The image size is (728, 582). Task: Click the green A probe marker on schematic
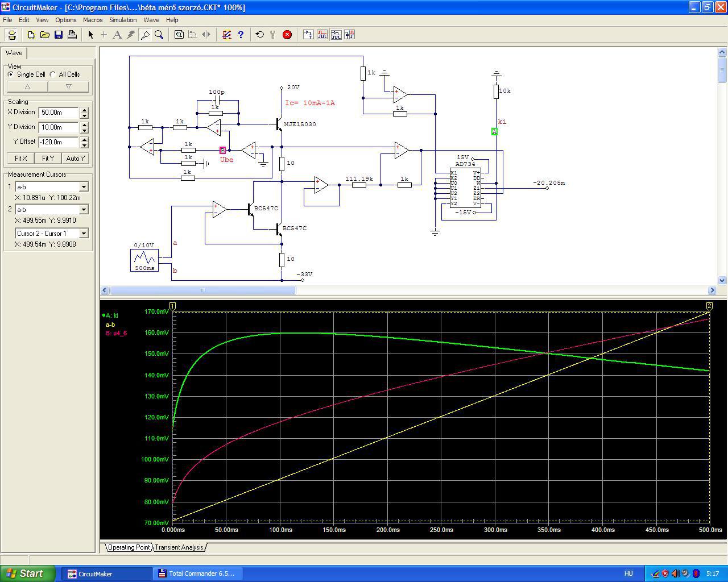click(494, 132)
